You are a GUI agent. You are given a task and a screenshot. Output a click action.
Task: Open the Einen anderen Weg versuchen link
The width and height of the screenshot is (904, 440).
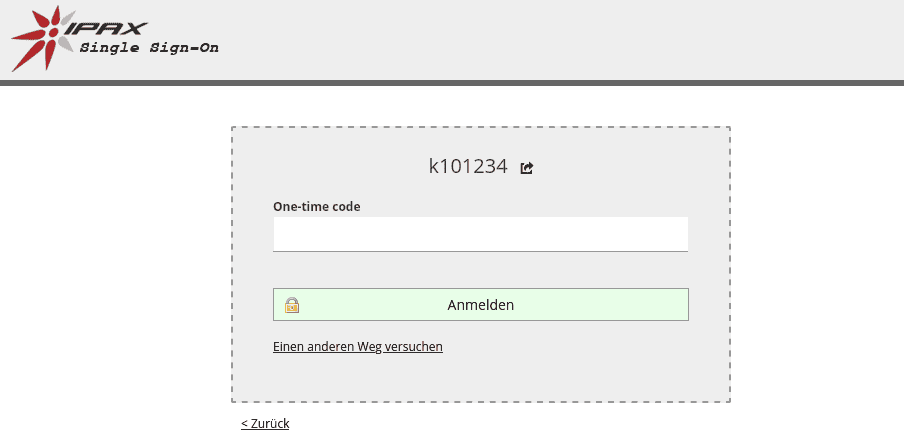click(x=357, y=347)
